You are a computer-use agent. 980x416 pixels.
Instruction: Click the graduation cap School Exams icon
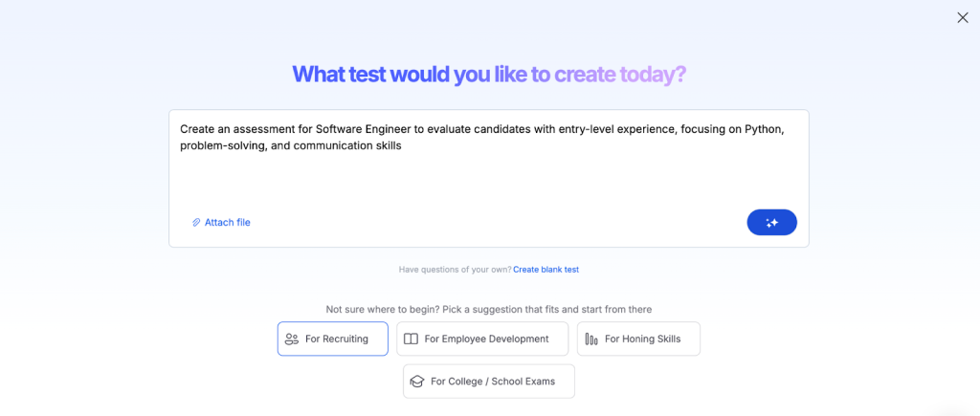tap(416, 381)
